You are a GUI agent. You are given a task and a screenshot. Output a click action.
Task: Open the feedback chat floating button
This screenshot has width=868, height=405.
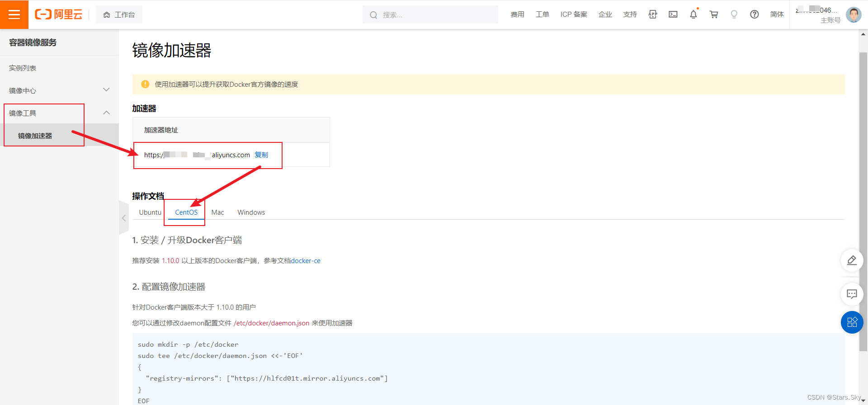click(852, 294)
